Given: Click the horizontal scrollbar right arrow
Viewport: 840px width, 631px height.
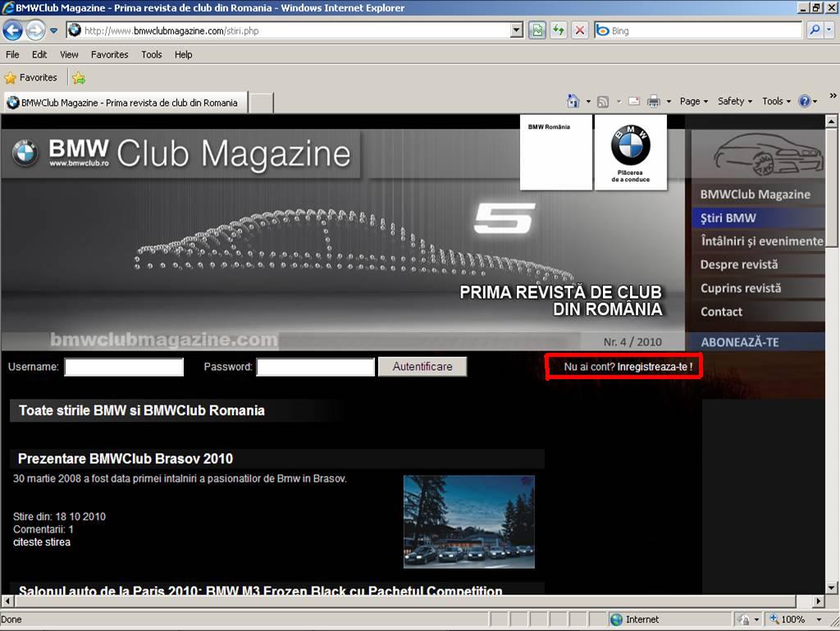Looking at the screenshot, I should 818,601.
